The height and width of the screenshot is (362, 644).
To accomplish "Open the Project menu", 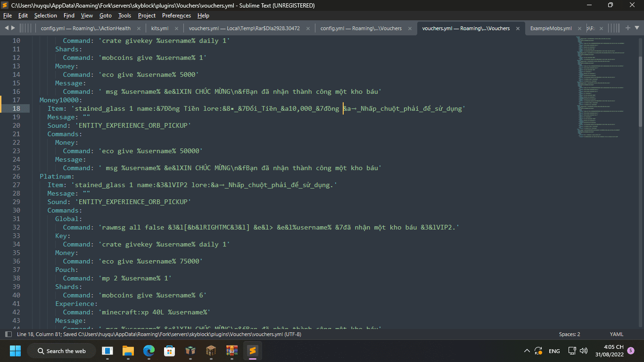I will click(x=147, y=16).
